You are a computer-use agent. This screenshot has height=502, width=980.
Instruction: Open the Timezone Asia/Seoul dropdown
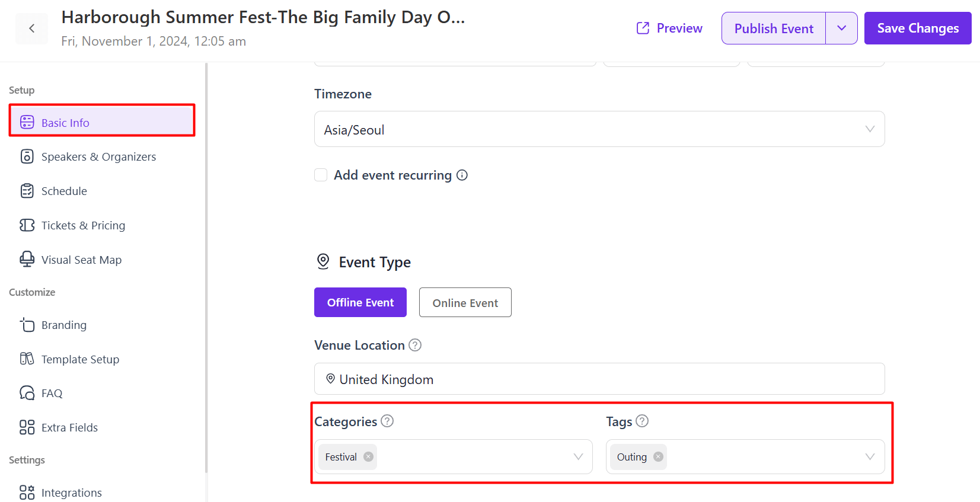(x=599, y=129)
